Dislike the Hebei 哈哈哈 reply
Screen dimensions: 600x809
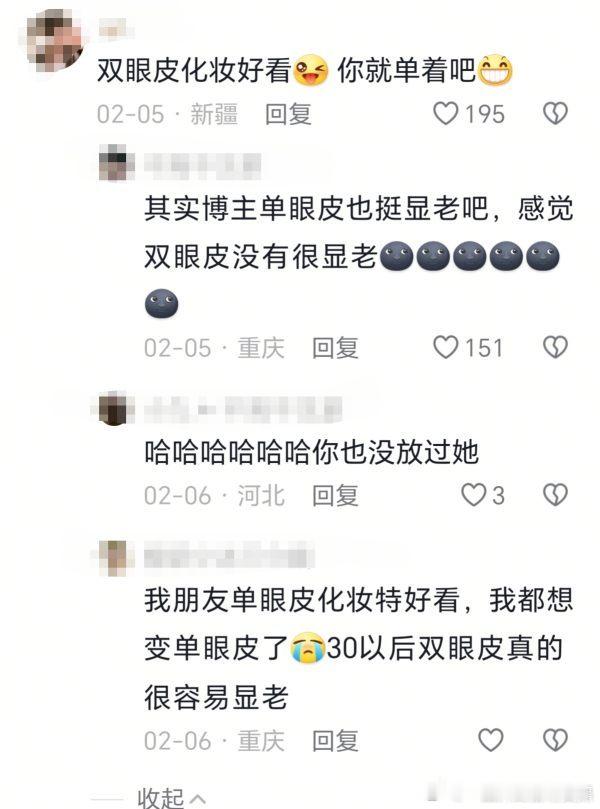(x=555, y=495)
